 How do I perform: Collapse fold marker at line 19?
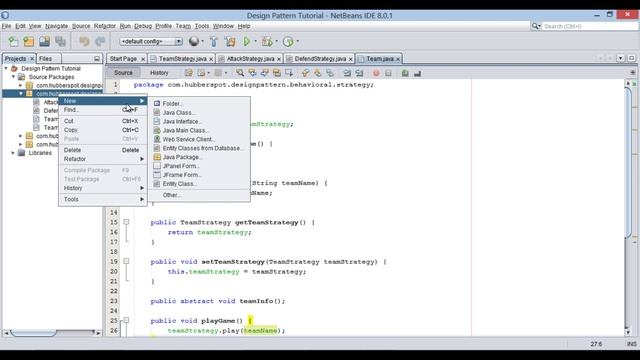coord(126,261)
